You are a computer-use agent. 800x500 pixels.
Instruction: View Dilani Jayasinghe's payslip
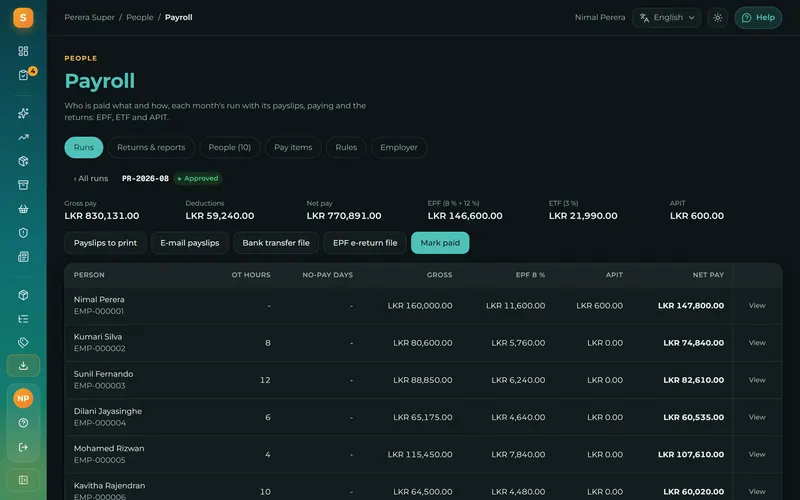coord(757,417)
